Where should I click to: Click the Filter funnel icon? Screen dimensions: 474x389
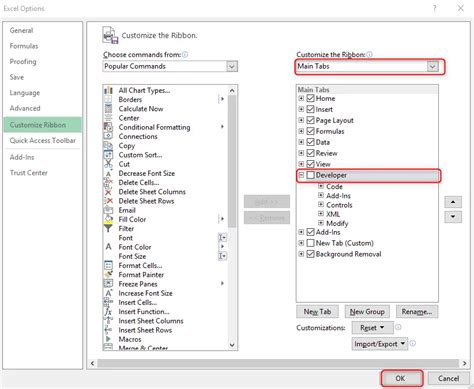(108, 229)
